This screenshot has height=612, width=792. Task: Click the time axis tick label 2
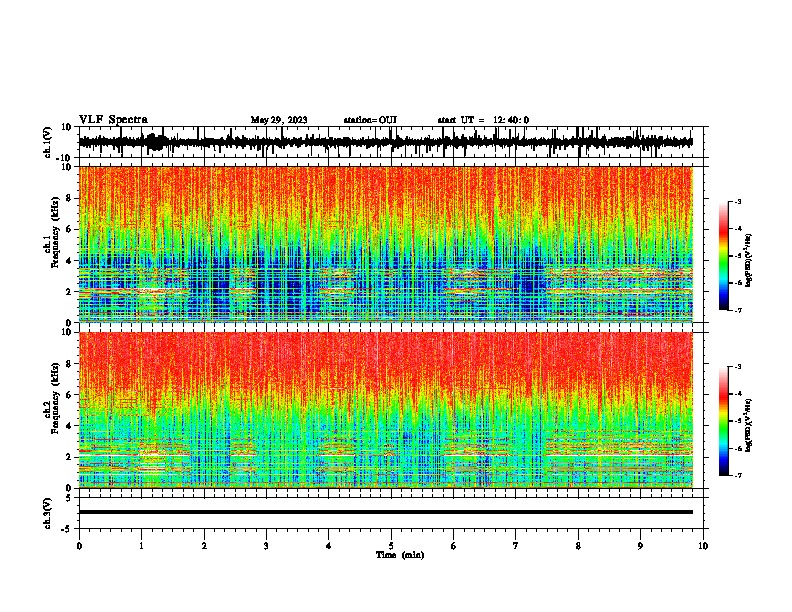click(x=204, y=546)
